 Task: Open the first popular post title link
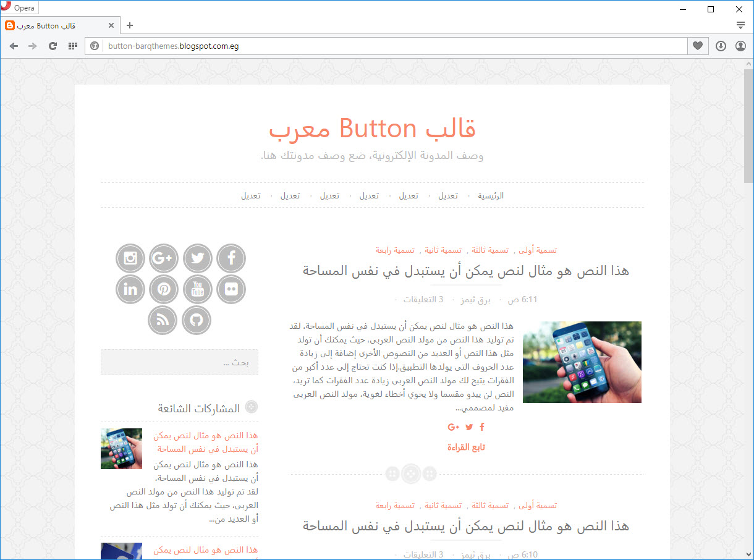tap(205, 443)
